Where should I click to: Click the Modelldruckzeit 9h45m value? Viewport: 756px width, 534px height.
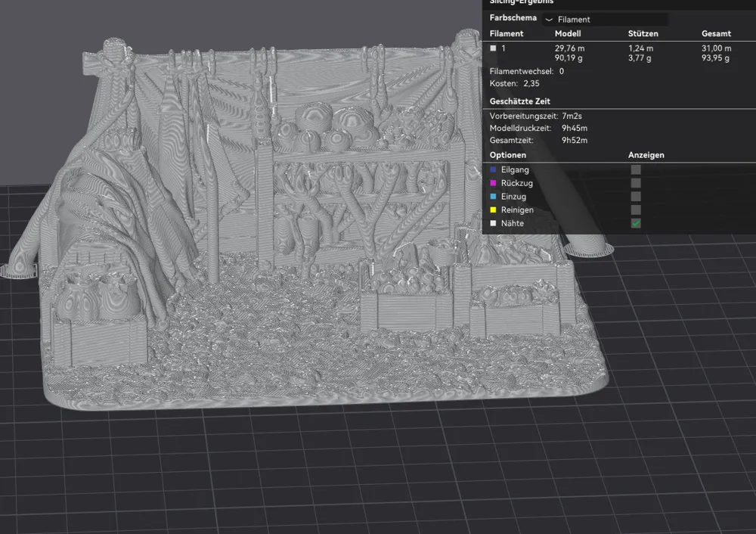pyautogui.click(x=575, y=128)
